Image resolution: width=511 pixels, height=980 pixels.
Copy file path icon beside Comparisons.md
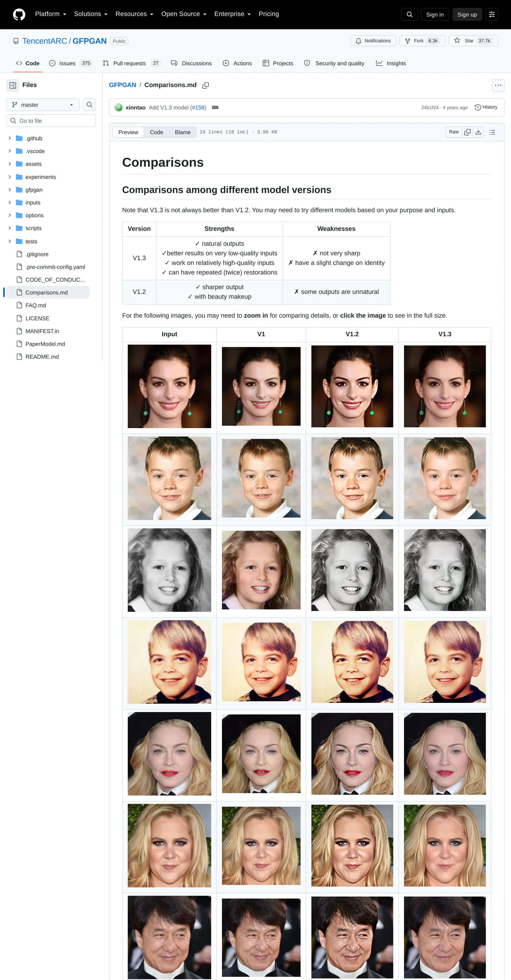click(x=206, y=85)
